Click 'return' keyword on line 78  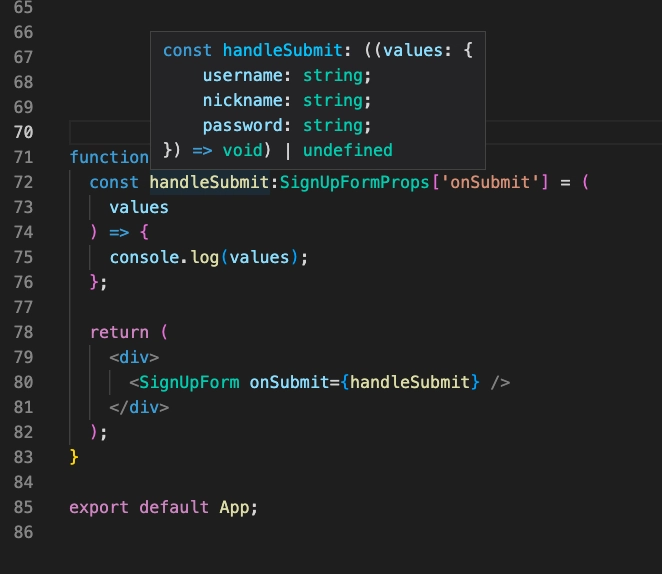pos(119,332)
